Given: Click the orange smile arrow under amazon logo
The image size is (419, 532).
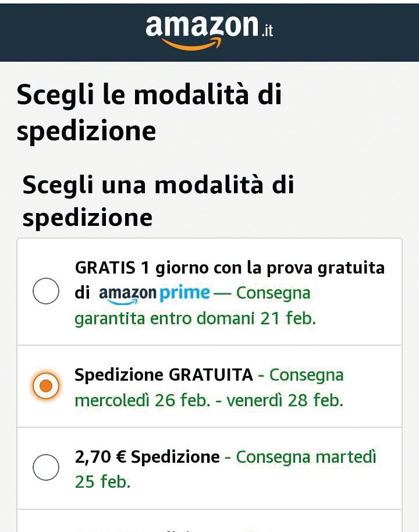Looking at the screenshot, I should click(192, 44).
